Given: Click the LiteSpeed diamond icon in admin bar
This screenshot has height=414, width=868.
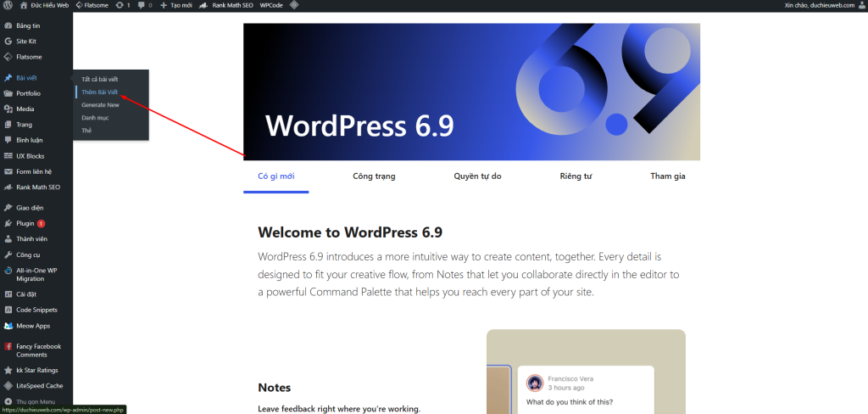Looking at the screenshot, I should point(294,5).
